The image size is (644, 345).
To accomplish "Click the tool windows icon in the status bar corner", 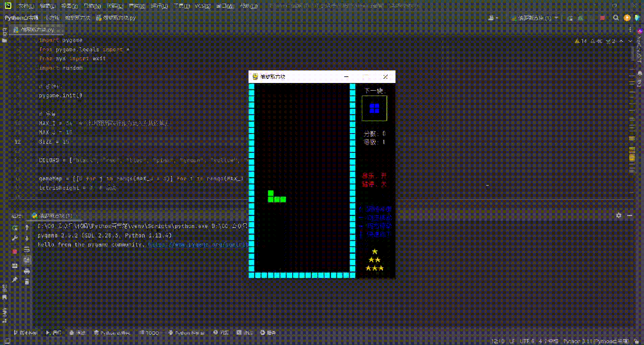I will coord(7,341).
